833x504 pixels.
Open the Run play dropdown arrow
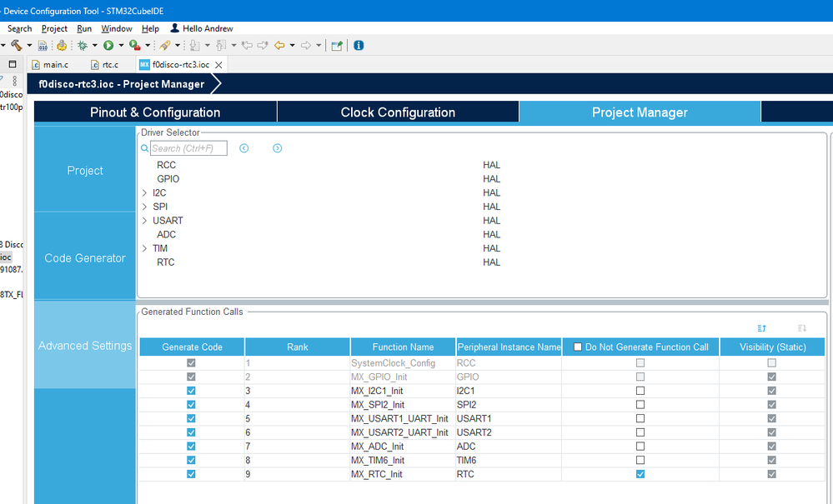coord(121,46)
